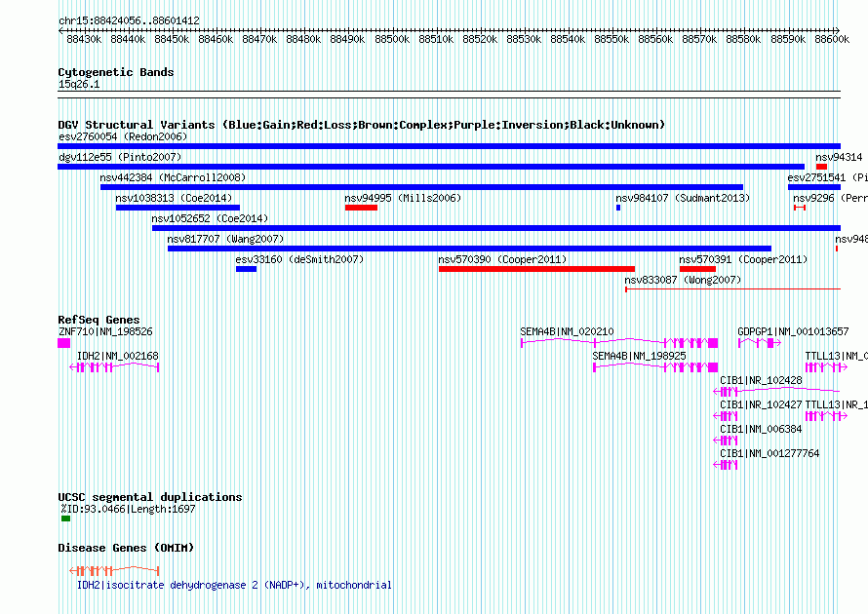Viewport: 868px width, 614px height.
Task: Select the Disease Genes (OMIM) track title
Action: click(126, 548)
